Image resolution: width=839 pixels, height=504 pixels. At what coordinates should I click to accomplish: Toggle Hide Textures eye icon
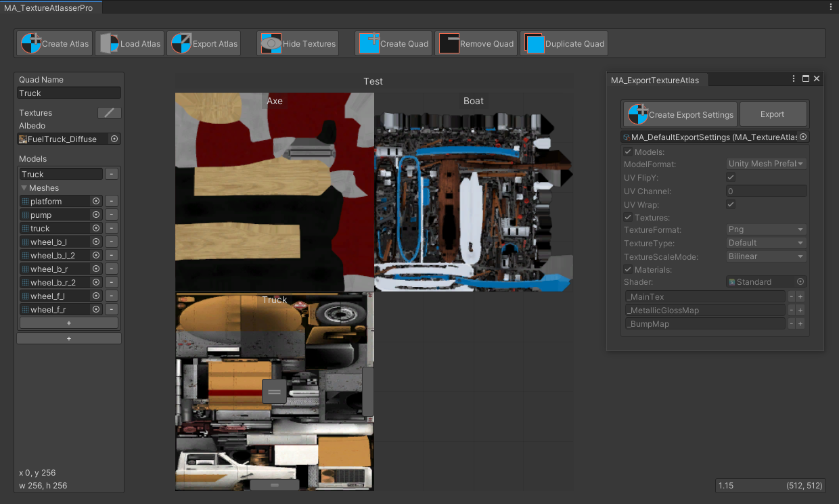[x=271, y=43]
